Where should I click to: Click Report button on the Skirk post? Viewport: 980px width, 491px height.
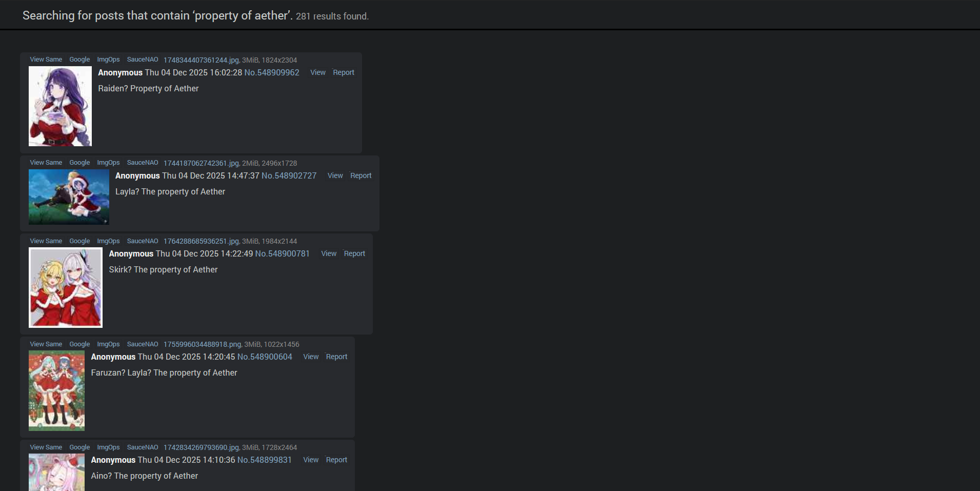coord(354,254)
